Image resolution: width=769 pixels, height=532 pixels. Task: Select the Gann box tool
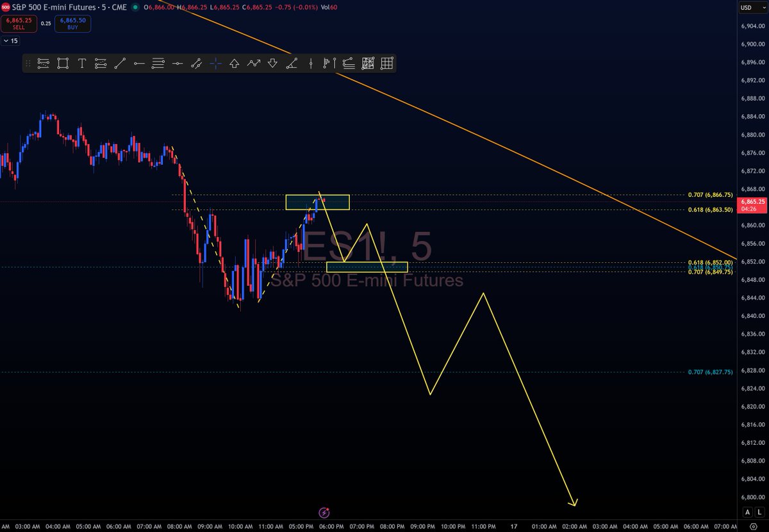[x=368, y=63]
